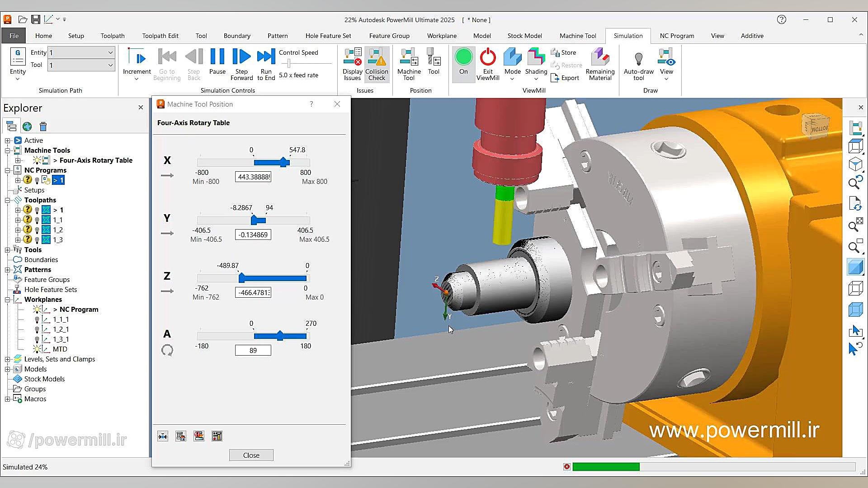Toggle lightbulb for toolpath 1_3
Image resolution: width=868 pixels, height=488 pixels.
click(x=37, y=240)
